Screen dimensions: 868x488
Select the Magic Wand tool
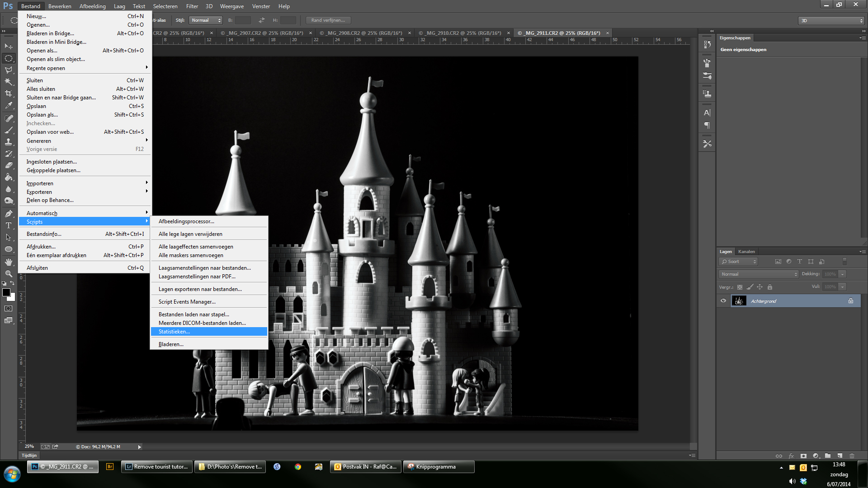click(9, 82)
